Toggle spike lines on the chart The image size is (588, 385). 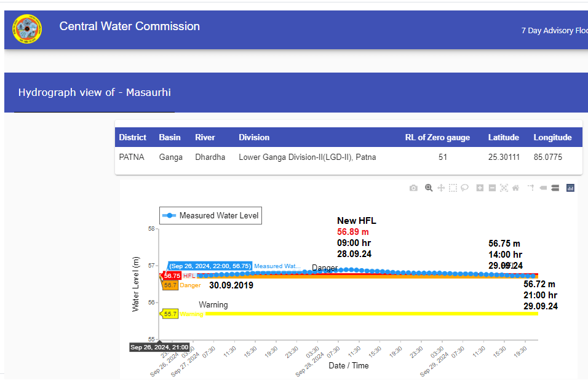click(x=531, y=188)
